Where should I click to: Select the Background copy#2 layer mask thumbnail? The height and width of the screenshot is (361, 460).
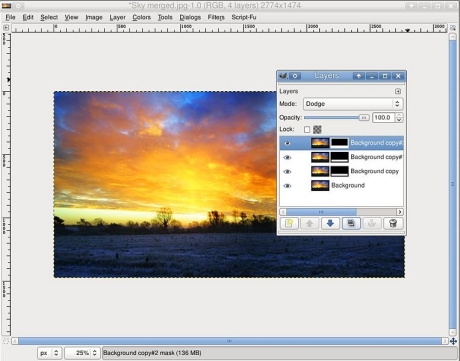click(x=339, y=143)
